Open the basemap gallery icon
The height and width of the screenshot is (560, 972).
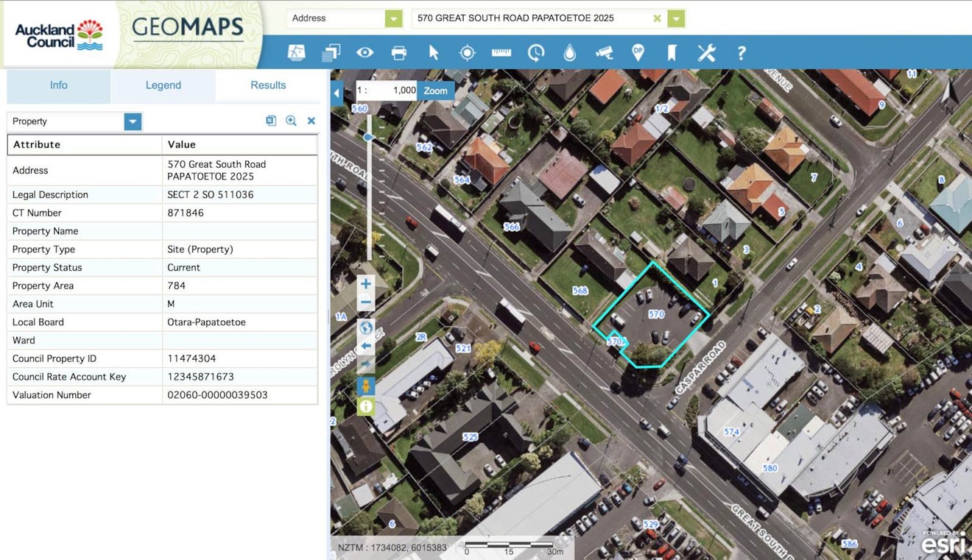pos(296,52)
